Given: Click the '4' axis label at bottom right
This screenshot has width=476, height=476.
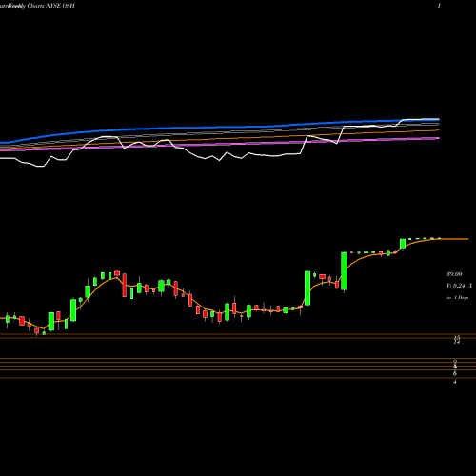Looking at the screenshot, I should coord(455,382).
